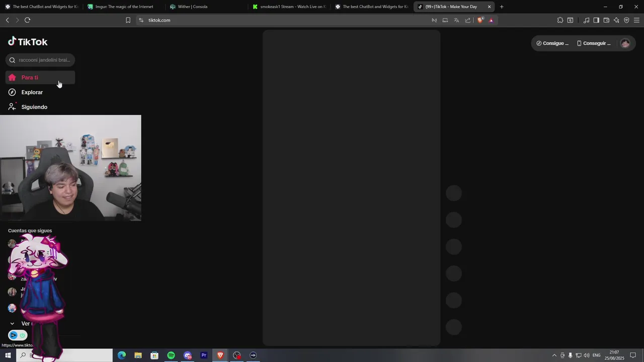644x362 pixels.
Task: Open the Leo AI sparkle icon
Action: [616, 20]
